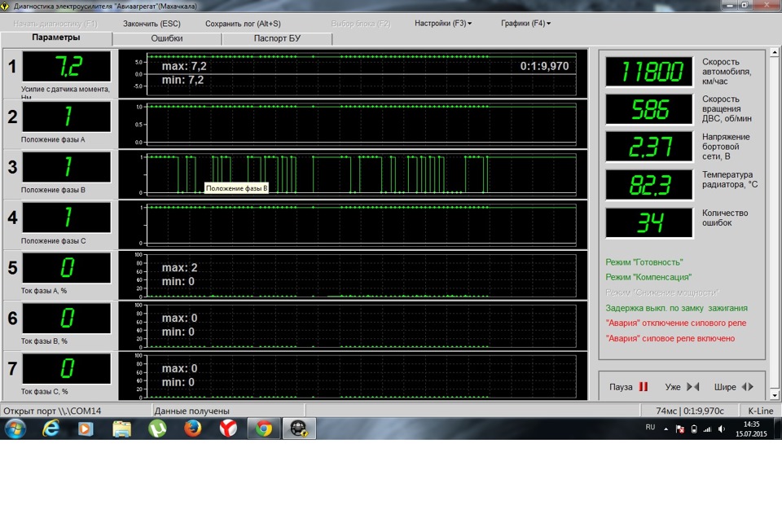Screen dimensions: 782x532
Task: Click the Ток фазы C value display
Action: point(67,368)
